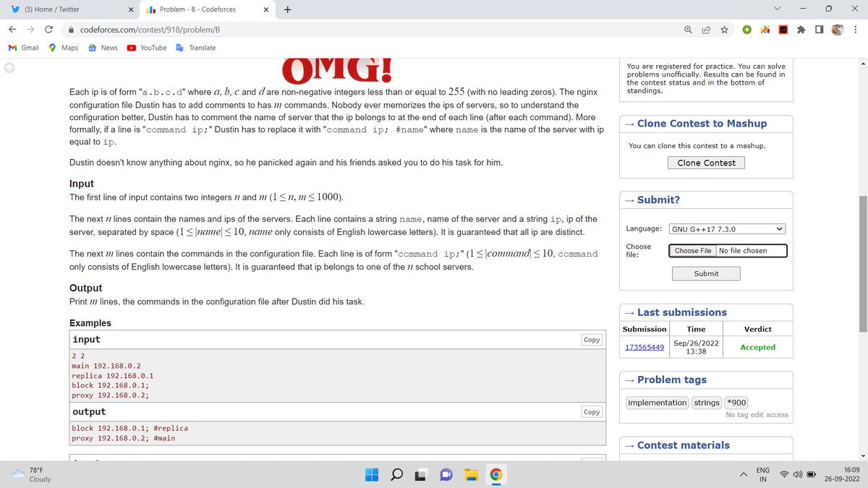Close the Home / Twitter tab

click(x=130, y=9)
